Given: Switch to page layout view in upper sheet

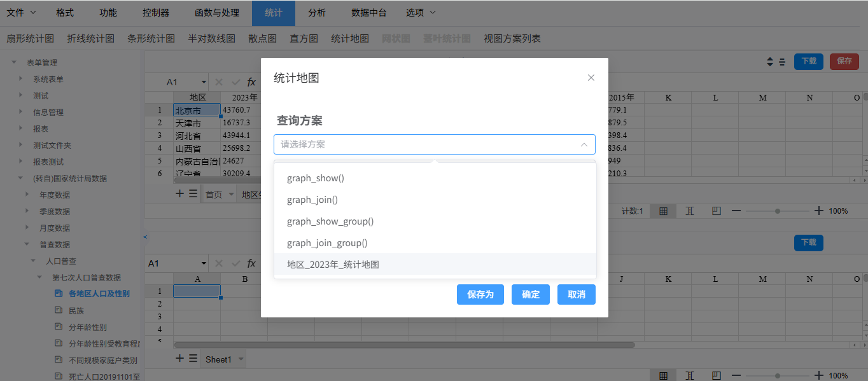Looking at the screenshot, I should click(x=690, y=211).
